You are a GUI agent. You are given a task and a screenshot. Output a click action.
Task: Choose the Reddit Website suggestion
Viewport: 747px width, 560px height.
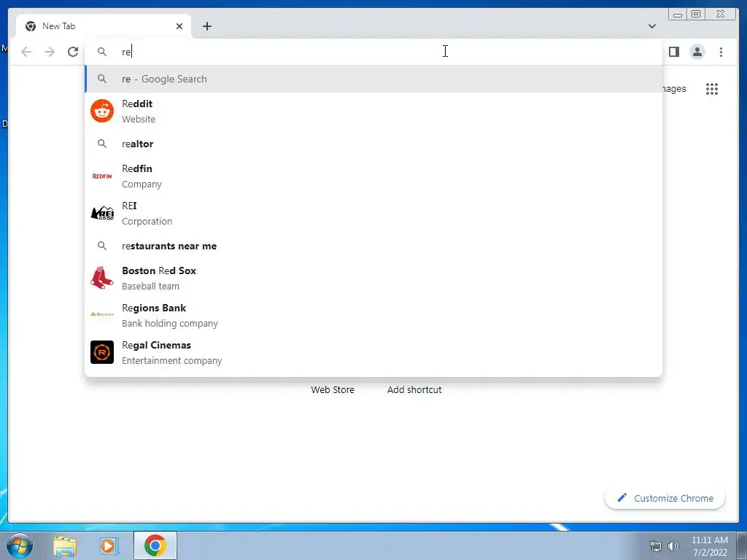tap(373, 111)
